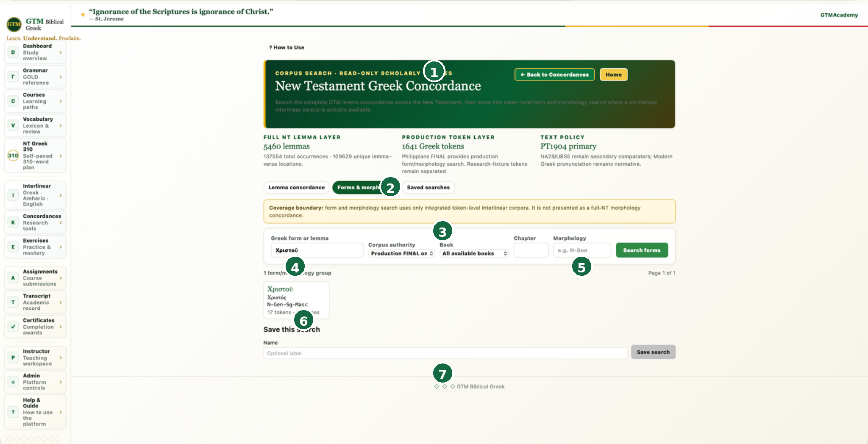
Task: Click the Back to Concordances button
Action: pyautogui.click(x=554, y=75)
